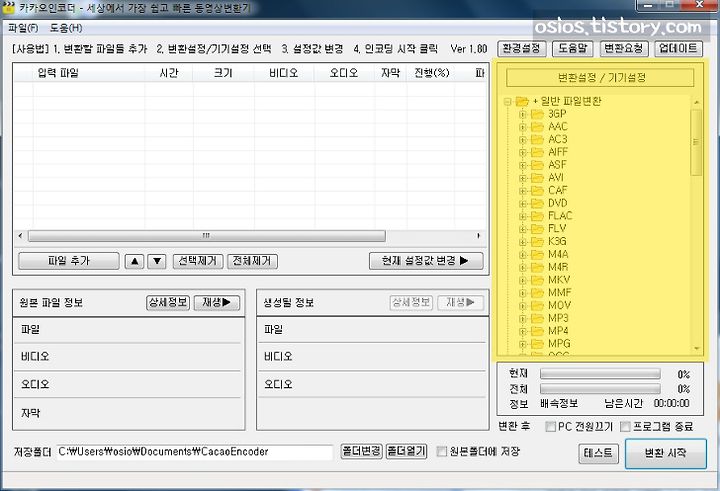Open 상세정보 for 원본 파일 정보
720x491 pixels.
pos(168,302)
